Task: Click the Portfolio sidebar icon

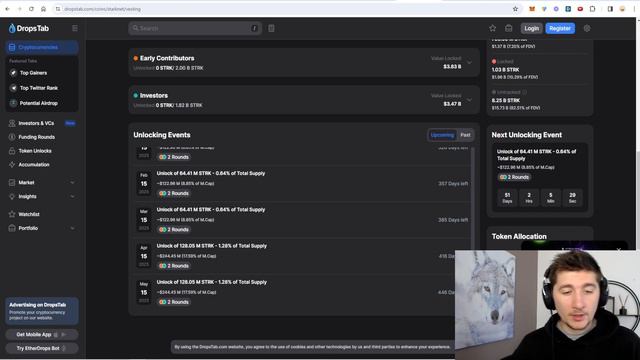Action: pyautogui.click(x=12, y=228)
